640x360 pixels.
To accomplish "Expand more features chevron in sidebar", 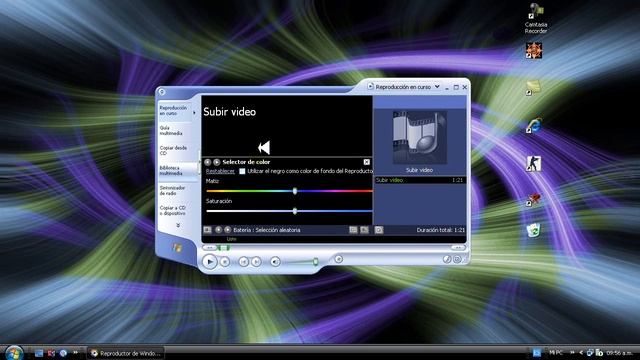I will pos(178,225).
